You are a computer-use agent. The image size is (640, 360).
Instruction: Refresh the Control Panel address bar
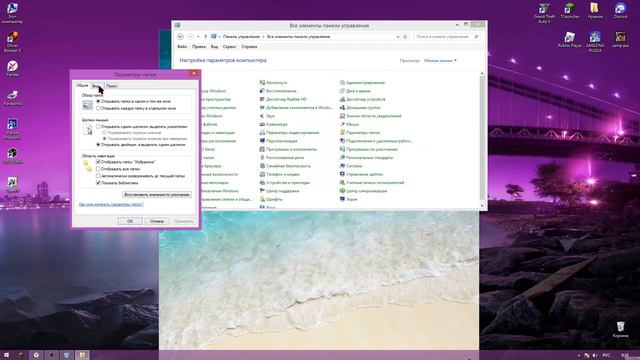405,37
